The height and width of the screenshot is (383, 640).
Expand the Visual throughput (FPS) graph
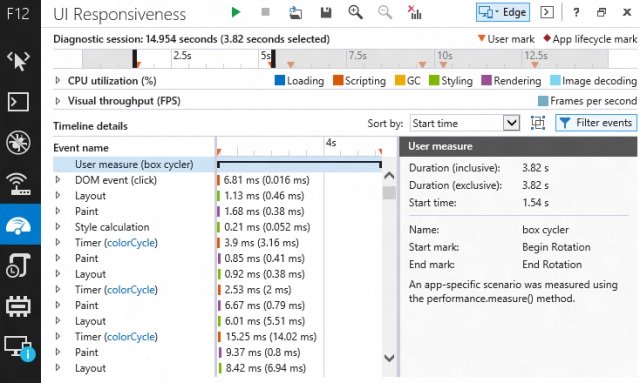pyautogui.click(x=58, y=101)
